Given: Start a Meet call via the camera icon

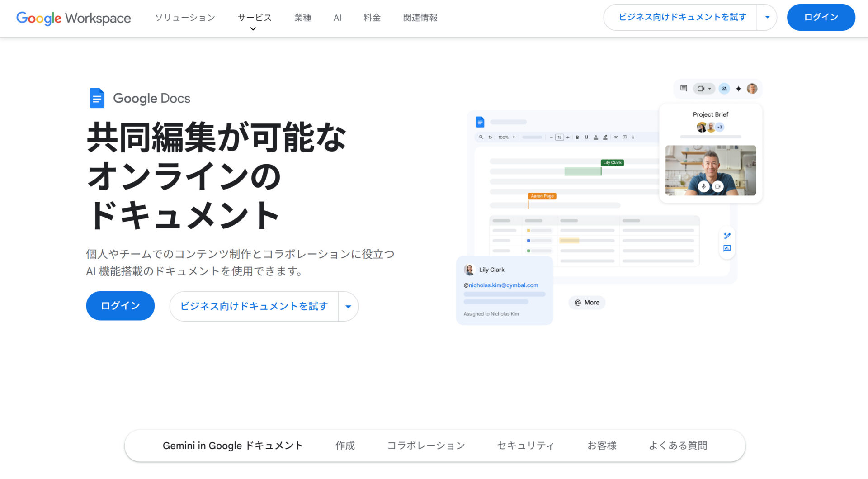Looking at the screenshot, I should [701, 89].
